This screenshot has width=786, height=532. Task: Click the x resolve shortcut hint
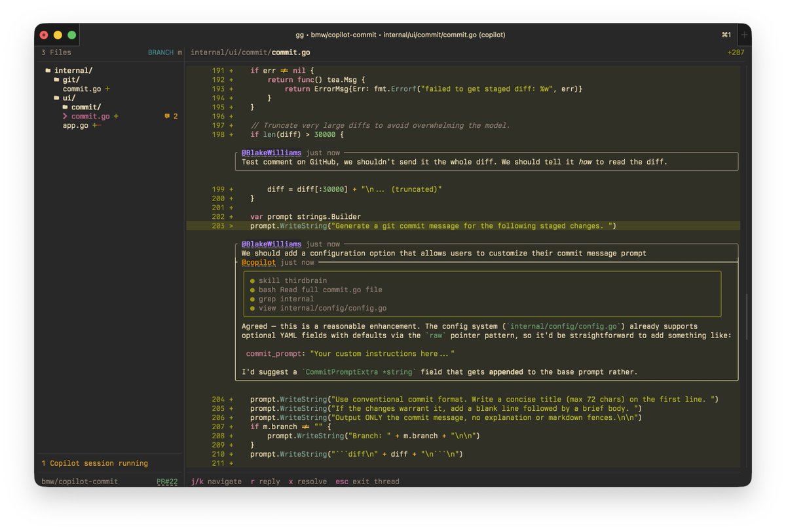308,482
